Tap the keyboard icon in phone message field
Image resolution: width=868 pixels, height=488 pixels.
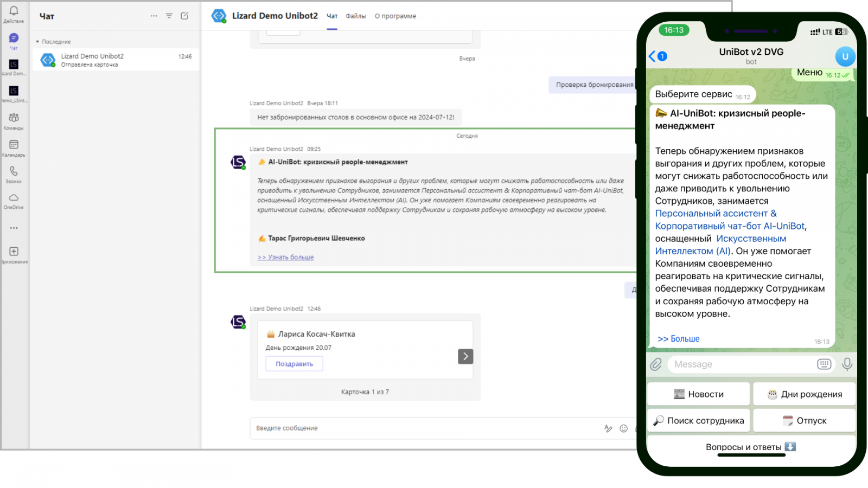824,364
